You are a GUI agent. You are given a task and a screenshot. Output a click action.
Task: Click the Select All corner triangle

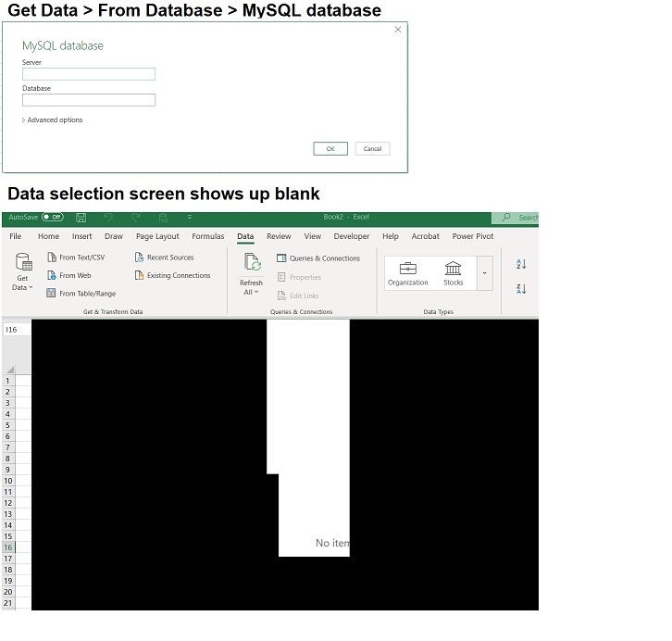coord(10,370)
